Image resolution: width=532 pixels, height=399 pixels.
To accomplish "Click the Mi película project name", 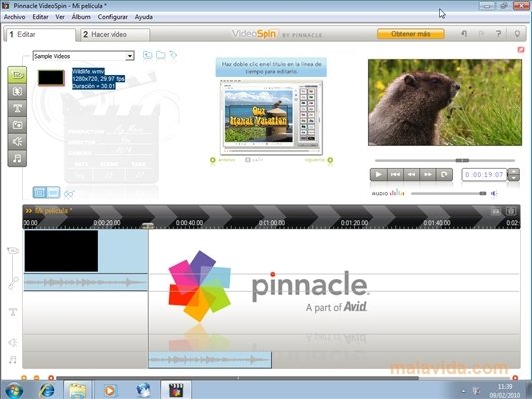I will (x=53, y=211).
